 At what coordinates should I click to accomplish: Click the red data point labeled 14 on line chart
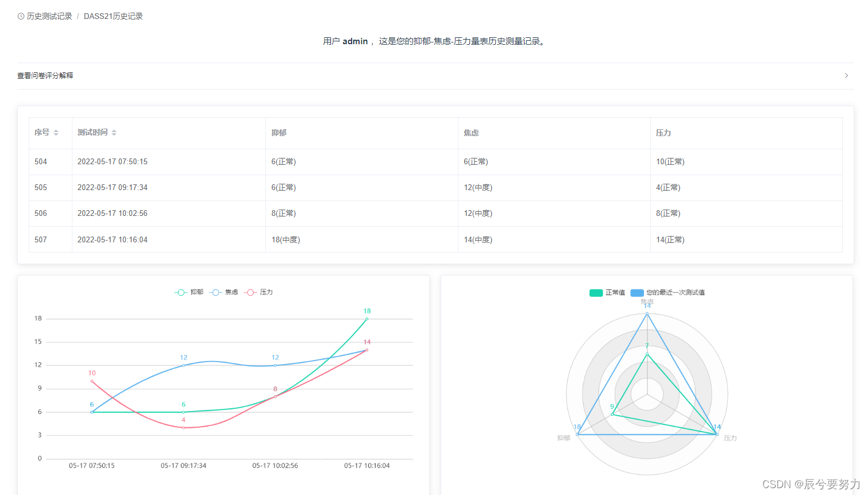point(367,350)
